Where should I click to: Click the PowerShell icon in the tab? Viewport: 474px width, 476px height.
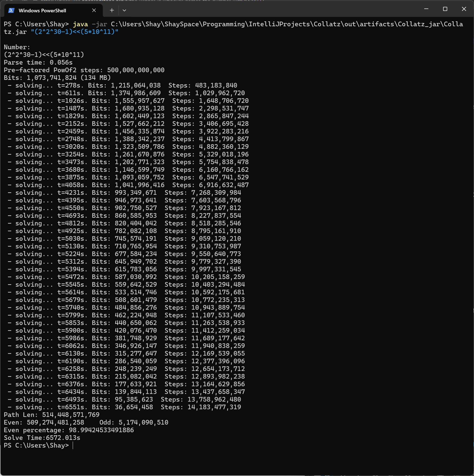click(x=11, y=10)
